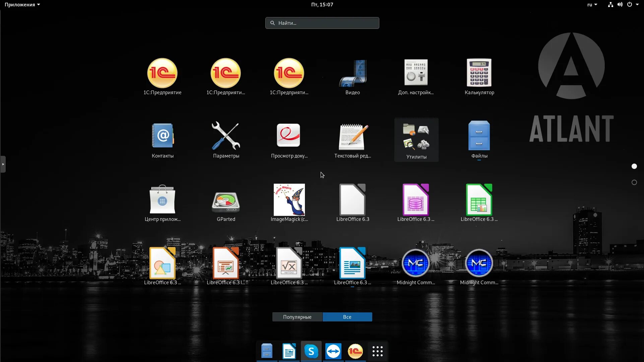Open Skype from the dock
Viewport: 644px width, 362px height.
point(311,351)
